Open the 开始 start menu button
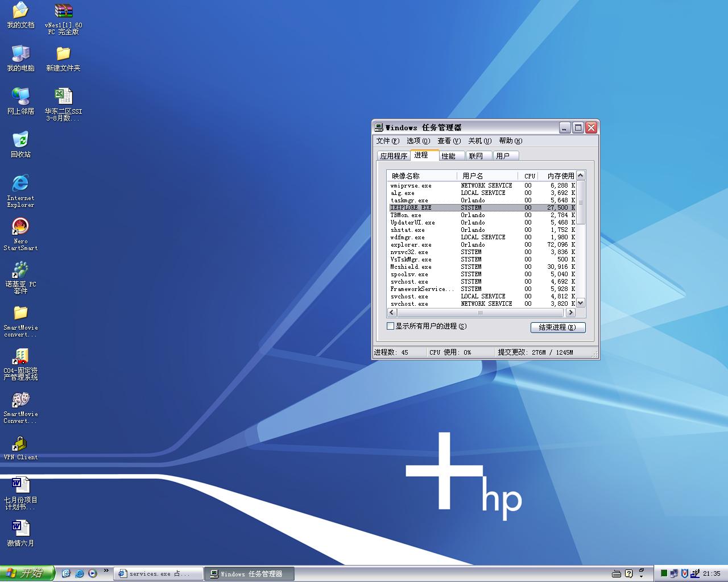 pos(27,573)
